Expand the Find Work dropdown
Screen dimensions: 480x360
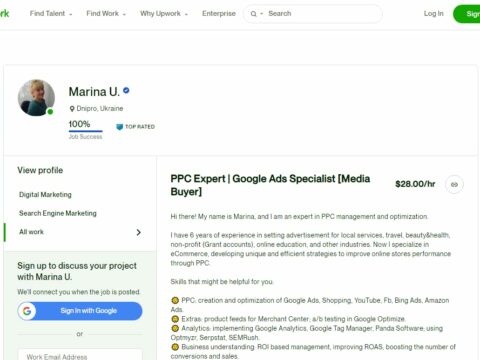106,14
